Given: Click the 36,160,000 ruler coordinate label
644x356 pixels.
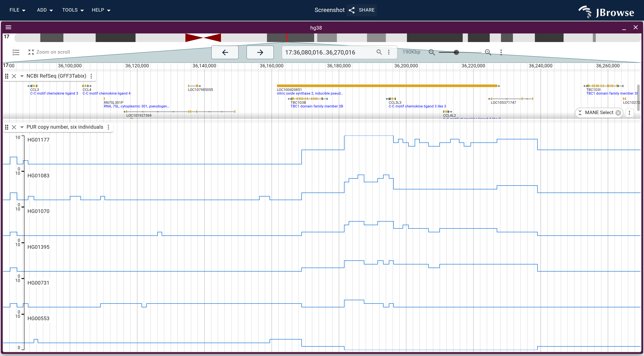Looking at the screenshot, I should coord(272,66).
